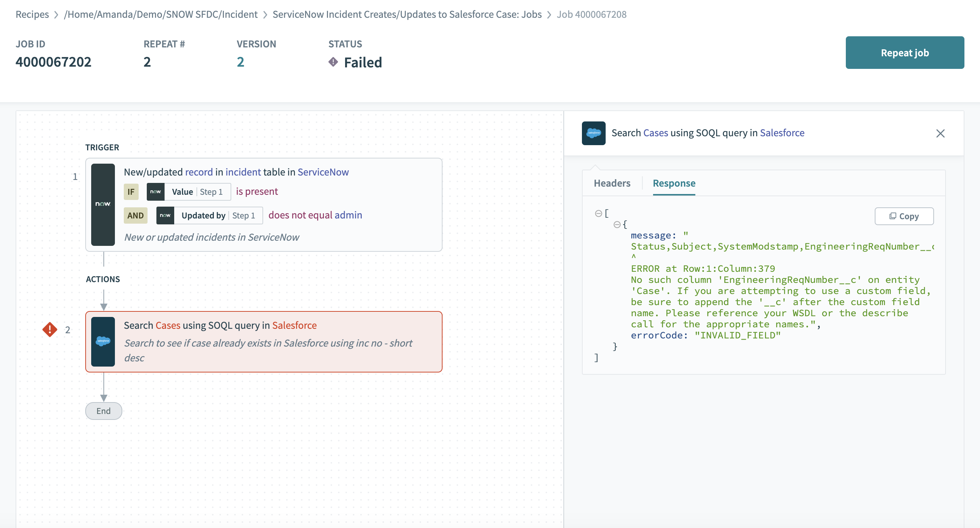This screenshot has width=980, height=528.
Task: Click the Copy button in the response panel
Action: pos(904,216)
